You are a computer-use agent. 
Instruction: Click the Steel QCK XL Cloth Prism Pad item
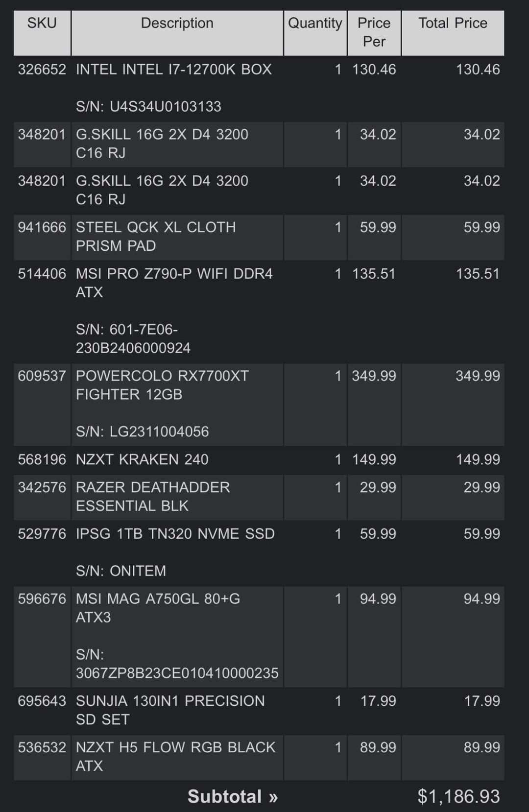tap(156, 237)
